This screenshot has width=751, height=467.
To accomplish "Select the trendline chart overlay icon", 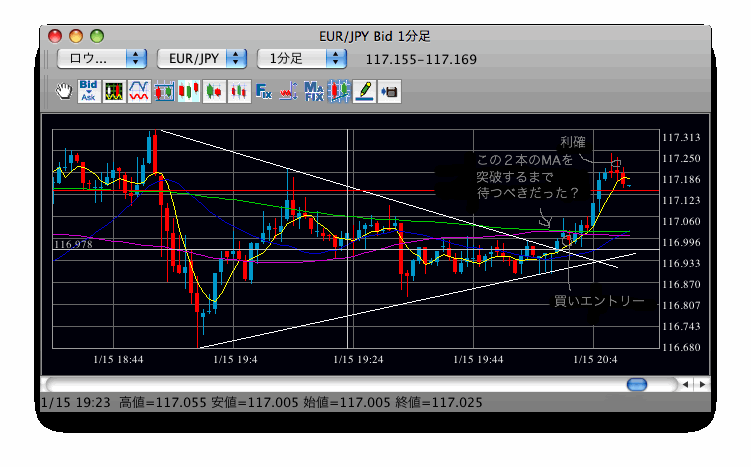I will point(339,91).
